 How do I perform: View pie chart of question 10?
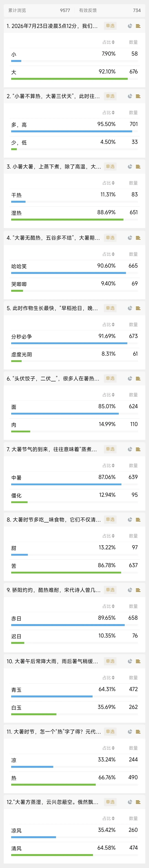coord(130,661)
